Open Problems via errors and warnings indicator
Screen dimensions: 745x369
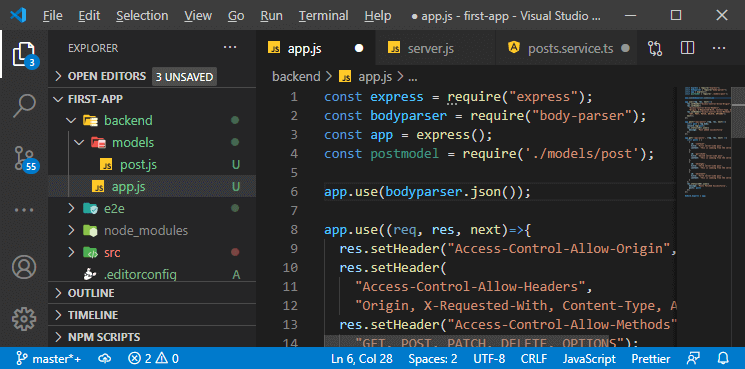pyautogui.click(x=153, y=359)
